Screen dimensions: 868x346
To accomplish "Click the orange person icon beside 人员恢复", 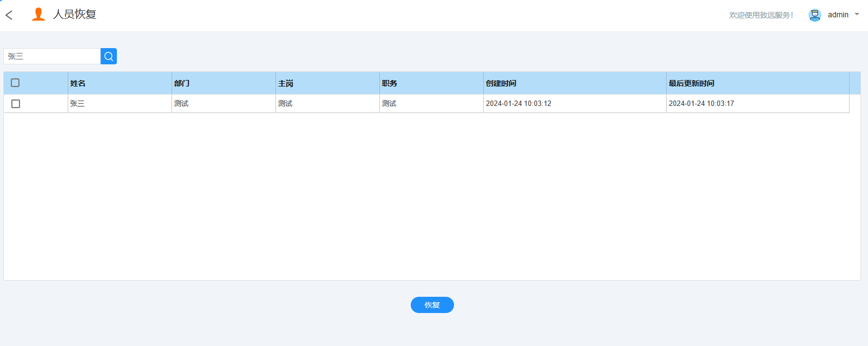I will point(38,15).
